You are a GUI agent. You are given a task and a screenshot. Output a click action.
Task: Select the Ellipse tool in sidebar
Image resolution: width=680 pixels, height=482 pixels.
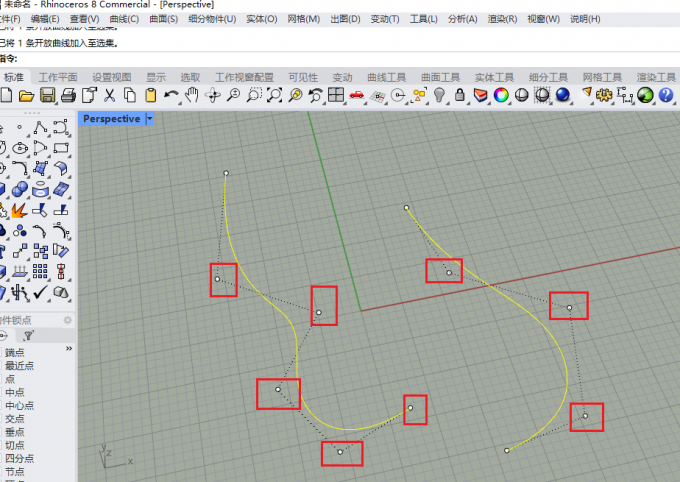point(20,148)
